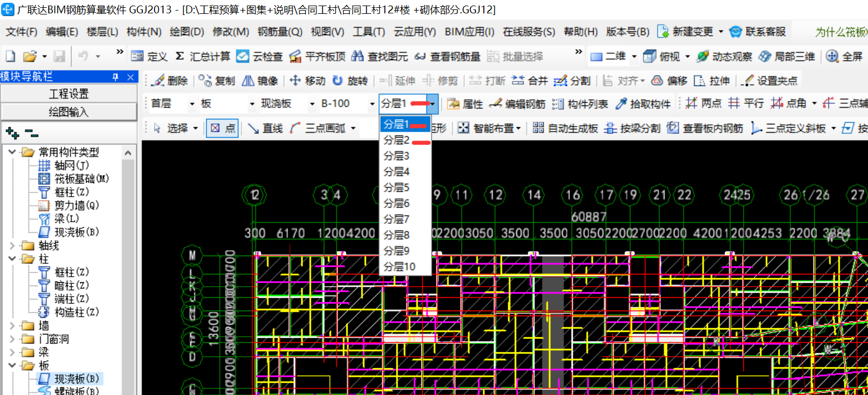
Task: Toggle the 点 point drawing mode
Action: (222, 128)
